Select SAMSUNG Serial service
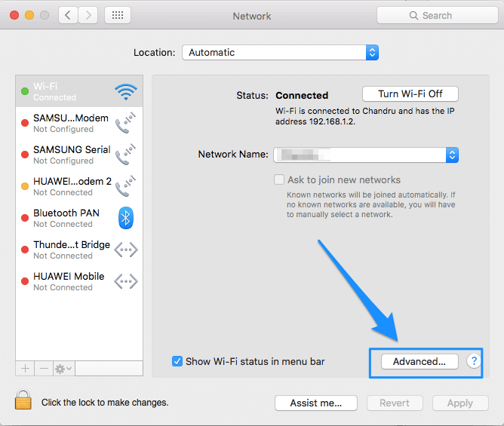This screenshot has height=426, width=504. pos(79,155)
